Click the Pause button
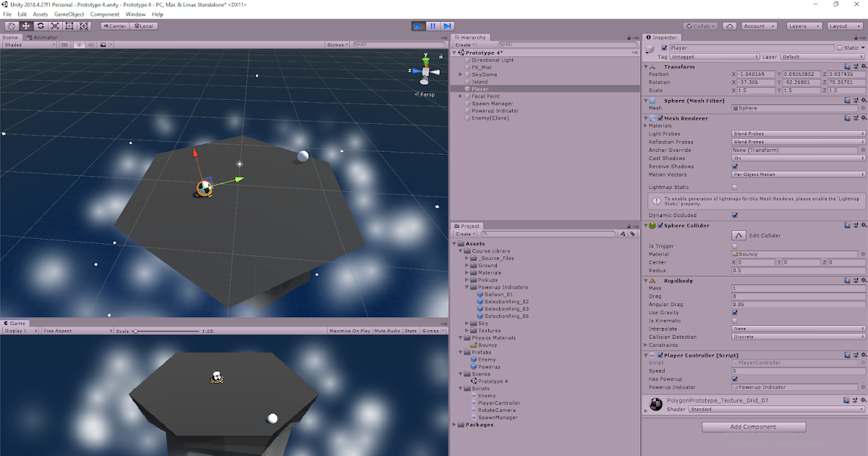 pos(433,25)
